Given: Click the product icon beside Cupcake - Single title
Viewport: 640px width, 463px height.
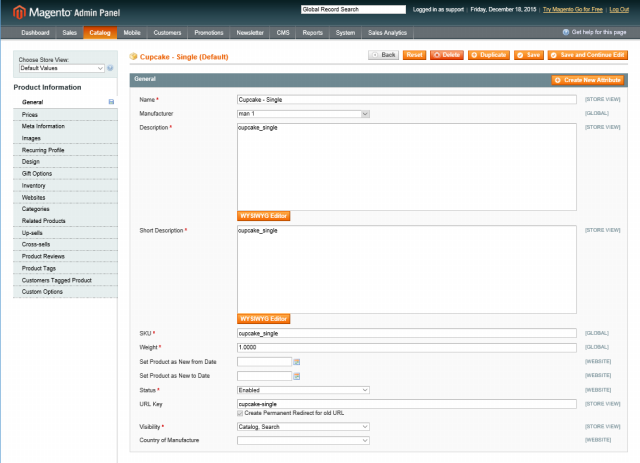Looking at the screenshot, I should (134, 55).
